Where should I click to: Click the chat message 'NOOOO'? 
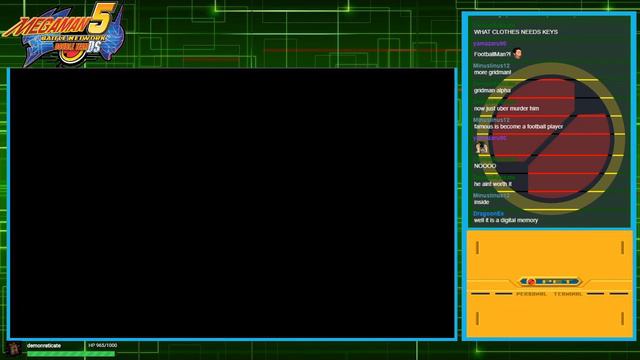484,166
